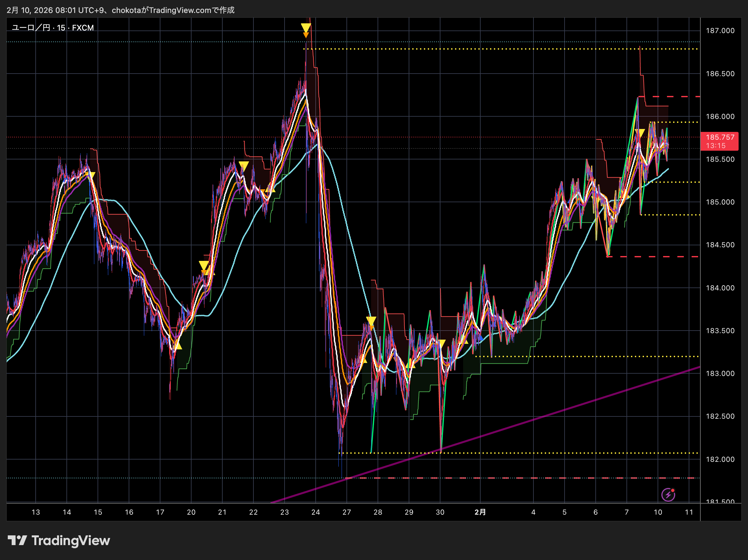
Task: Click the 183.000 label on price scale
Action: point(720,373)
